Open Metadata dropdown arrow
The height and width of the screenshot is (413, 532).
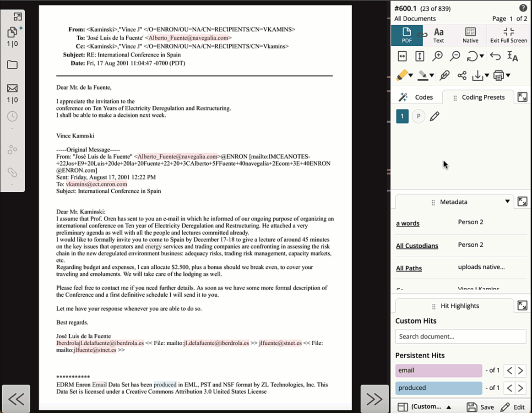(507, 201)
